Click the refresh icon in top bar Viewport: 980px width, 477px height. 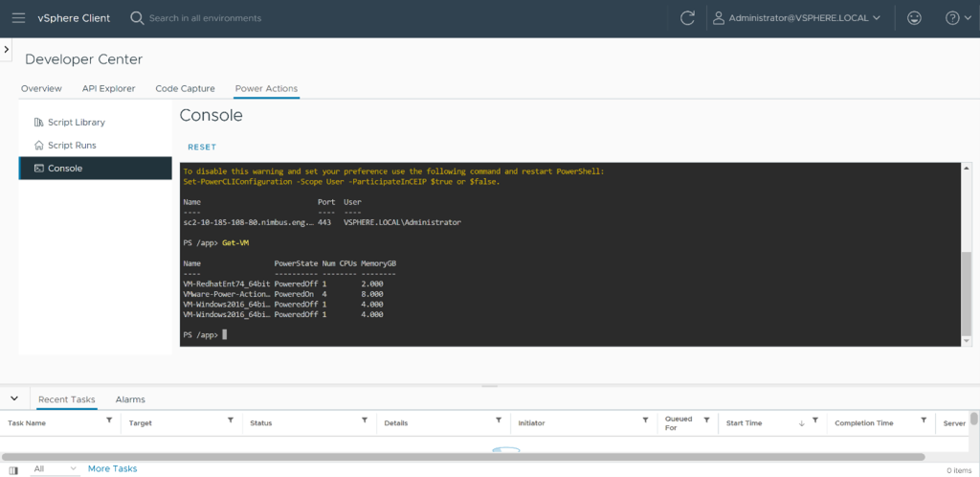[x=687, y=18]
